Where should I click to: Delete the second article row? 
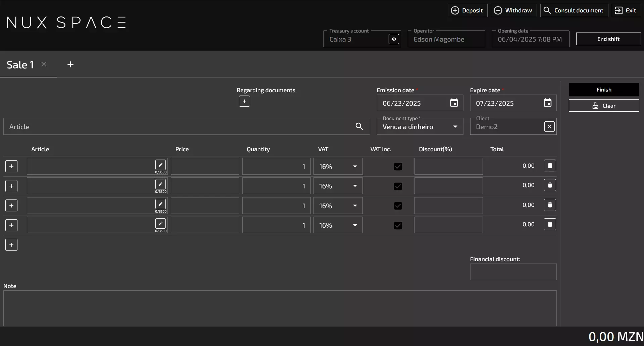(550, 185)
